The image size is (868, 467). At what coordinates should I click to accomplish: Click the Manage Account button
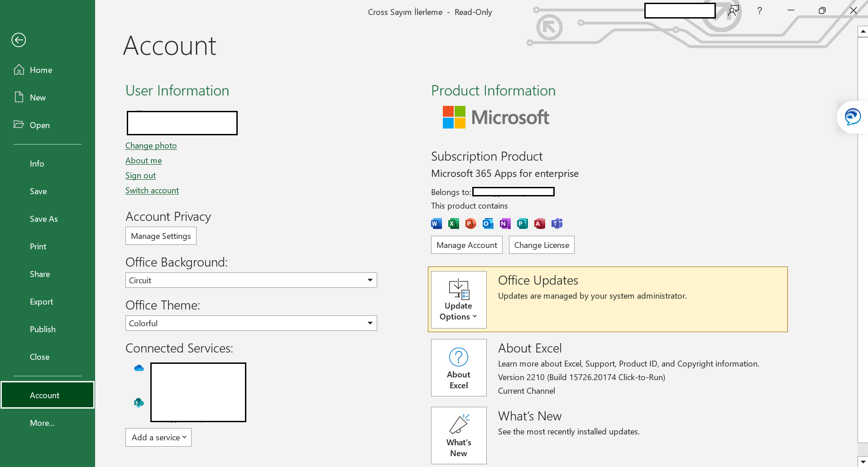tap(467, 245)
